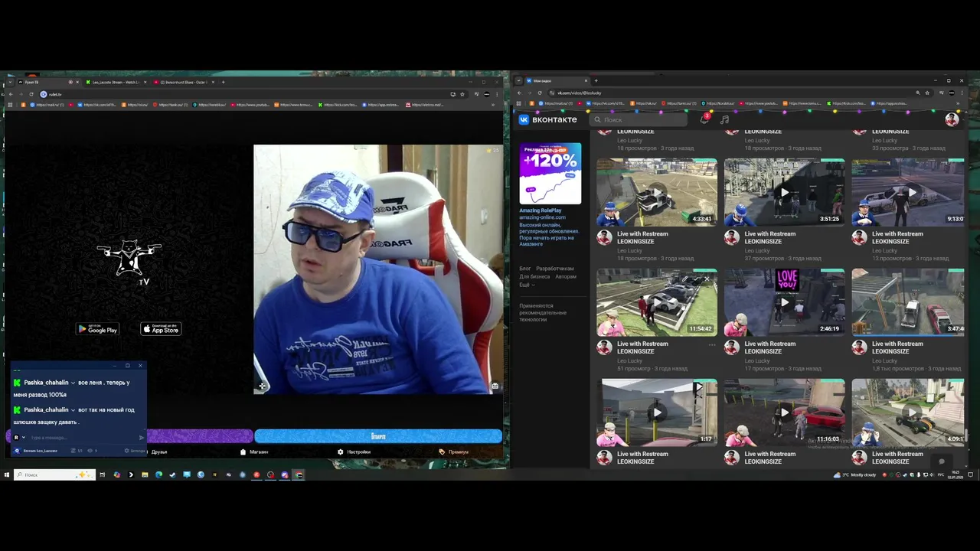Image resolution: width=980 pixels, height=551 pixels.
Task: Open the Авторам footer link
Action: [566, 276]
